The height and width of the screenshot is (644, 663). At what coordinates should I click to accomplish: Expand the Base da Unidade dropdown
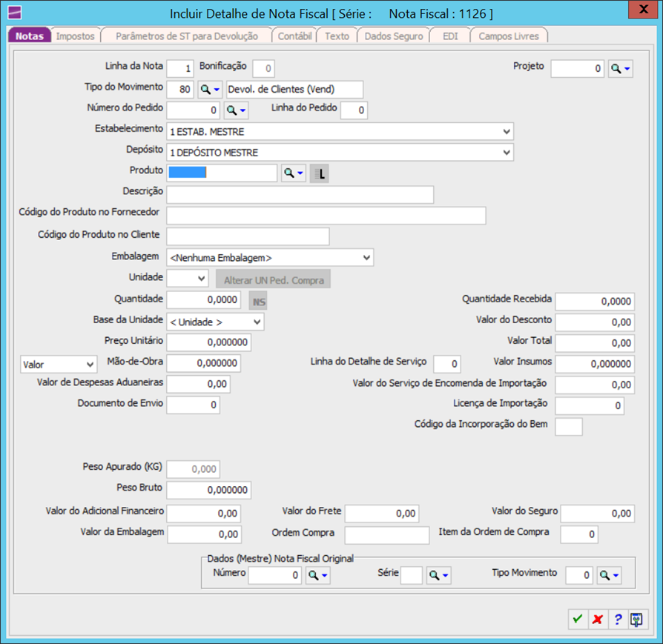(x=257, y=322)
